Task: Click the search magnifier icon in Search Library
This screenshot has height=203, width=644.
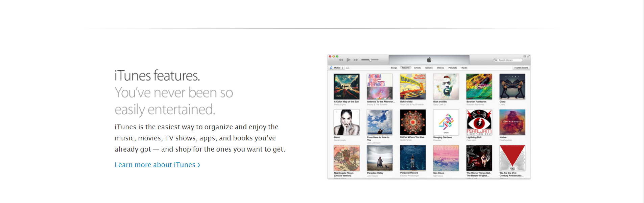Action: 496,60
